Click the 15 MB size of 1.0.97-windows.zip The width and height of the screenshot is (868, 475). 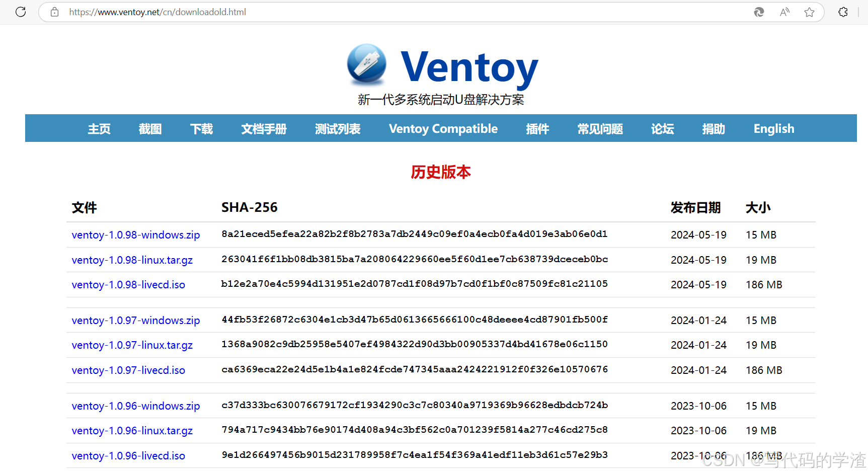[761, 321]
